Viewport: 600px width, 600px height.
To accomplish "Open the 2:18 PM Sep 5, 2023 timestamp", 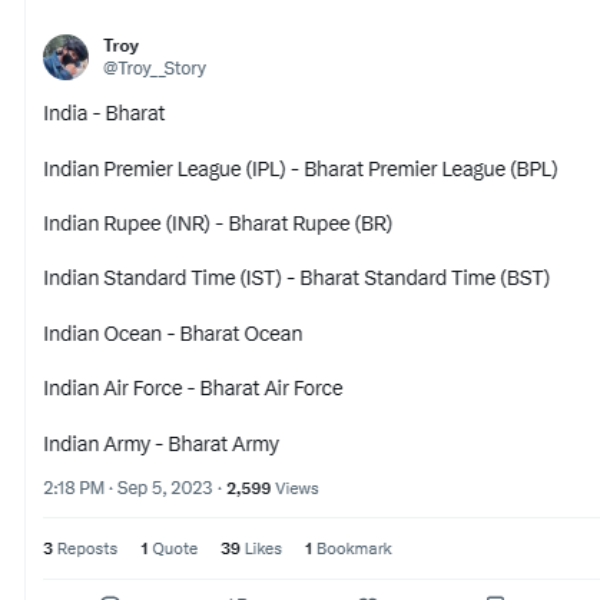I will click(128, 489).
